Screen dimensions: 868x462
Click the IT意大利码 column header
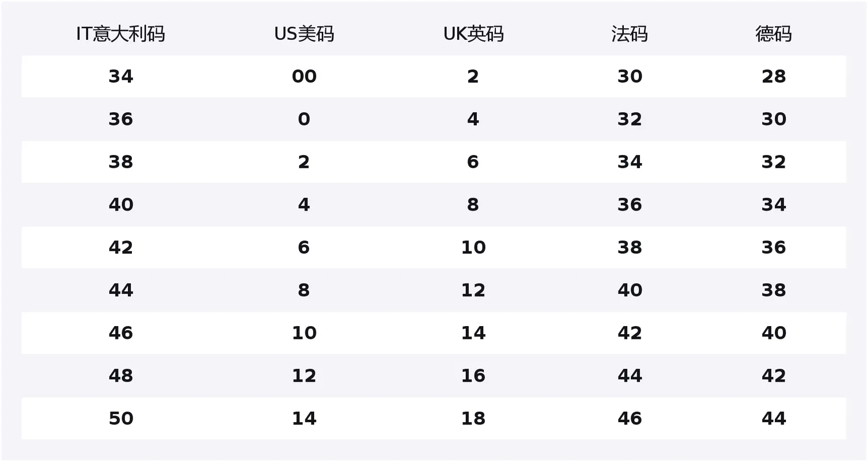tap(121, 34)
